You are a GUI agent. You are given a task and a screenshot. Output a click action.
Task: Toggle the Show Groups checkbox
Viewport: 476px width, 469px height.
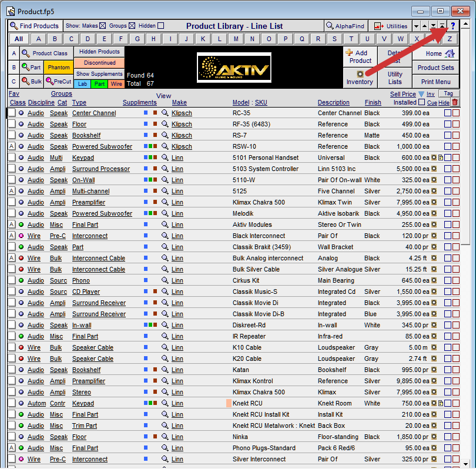132,26
